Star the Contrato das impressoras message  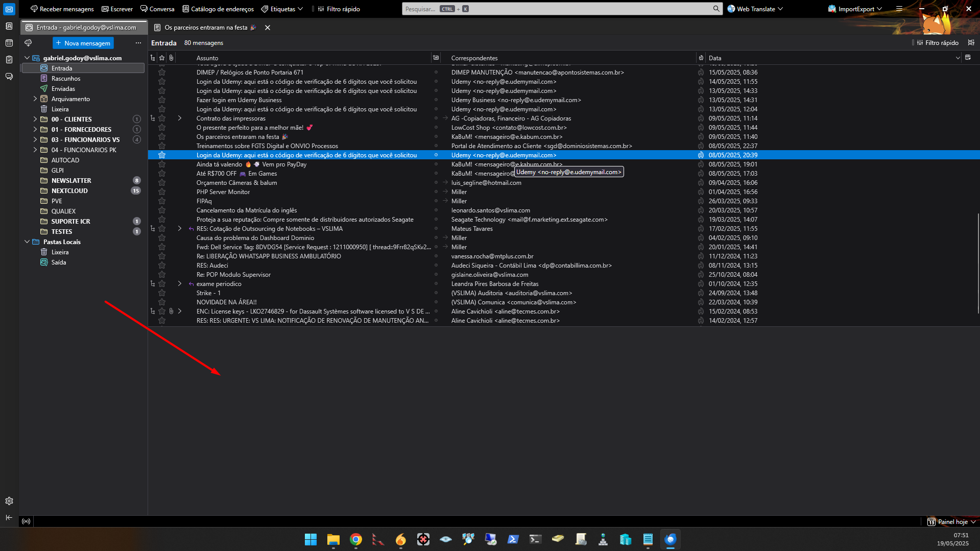162,118
